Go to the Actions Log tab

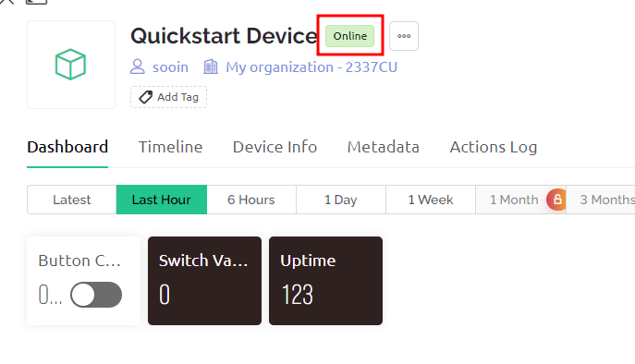click(494, 148)
